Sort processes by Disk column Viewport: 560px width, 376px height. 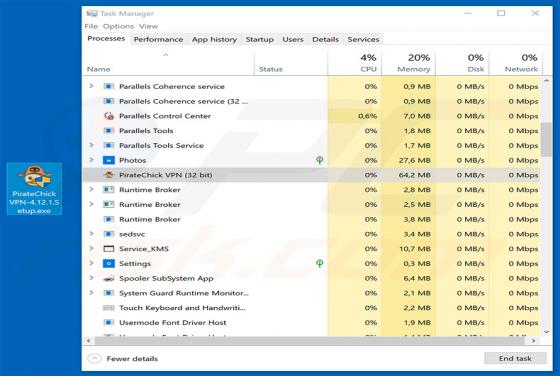point(462,63)
